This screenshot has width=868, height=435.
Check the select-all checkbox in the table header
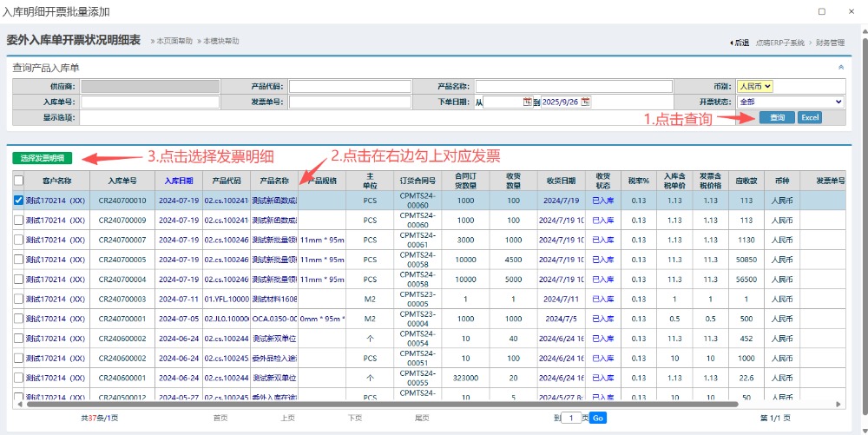click(19, 181)
